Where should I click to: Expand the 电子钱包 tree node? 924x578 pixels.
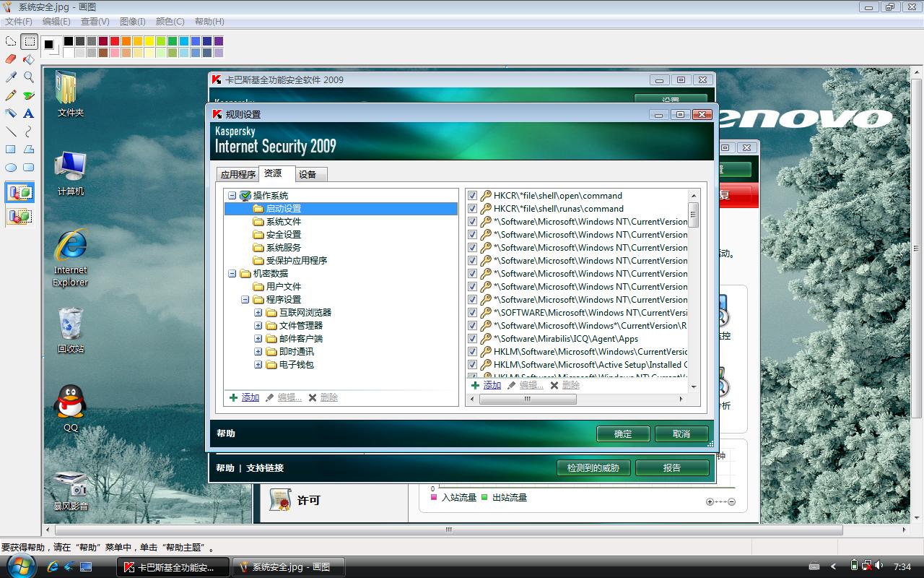258,365
